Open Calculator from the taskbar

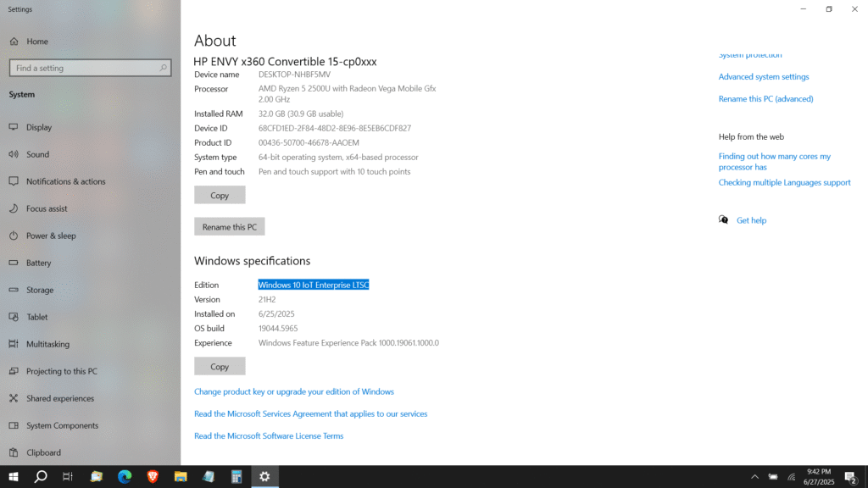coord(236,476)
